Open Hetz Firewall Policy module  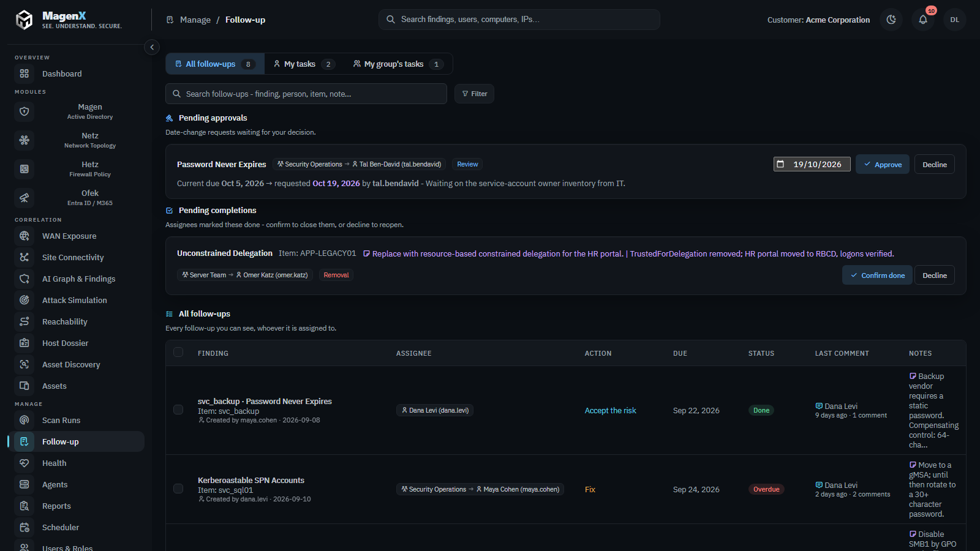[x=76, y=169]
